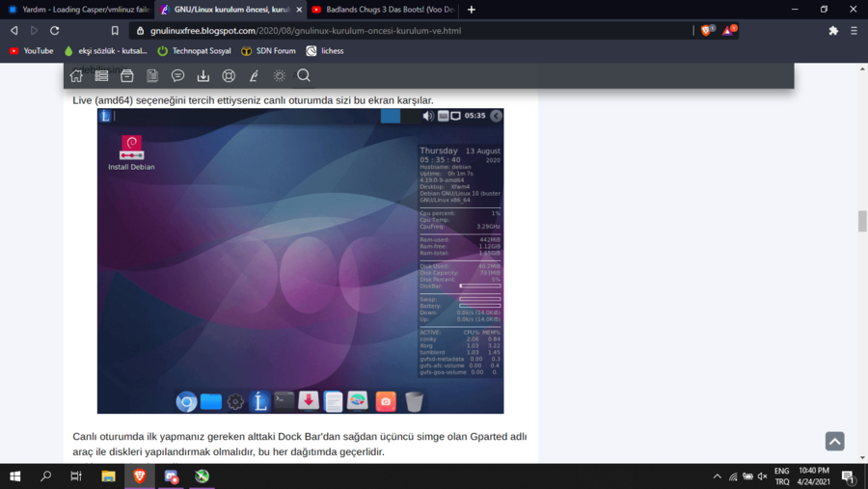
Task: Open Windows Start menu
Action: click(x=14, y=476)
